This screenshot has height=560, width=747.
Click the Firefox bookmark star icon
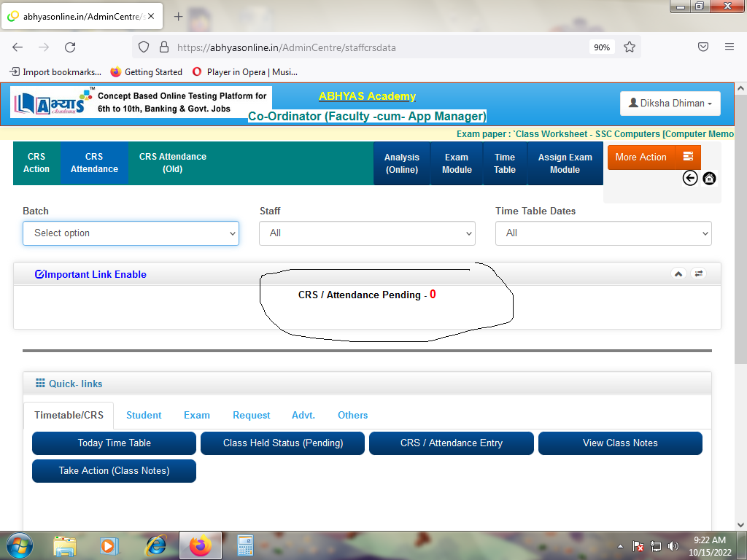630,47
